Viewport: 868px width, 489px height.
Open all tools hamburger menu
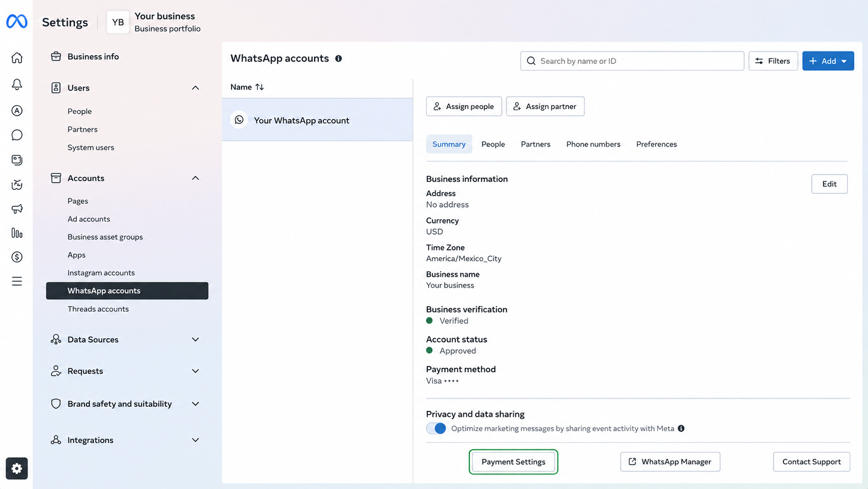coord(17,282)
